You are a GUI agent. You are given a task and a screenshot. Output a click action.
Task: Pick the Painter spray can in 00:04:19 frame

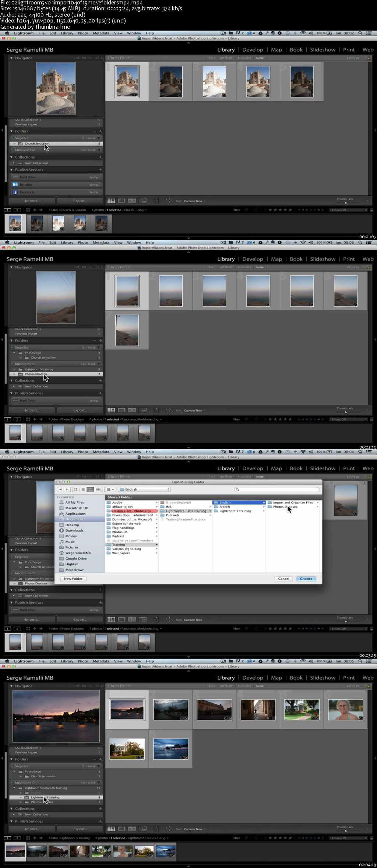pyautogui.click(x=156, y=829)
